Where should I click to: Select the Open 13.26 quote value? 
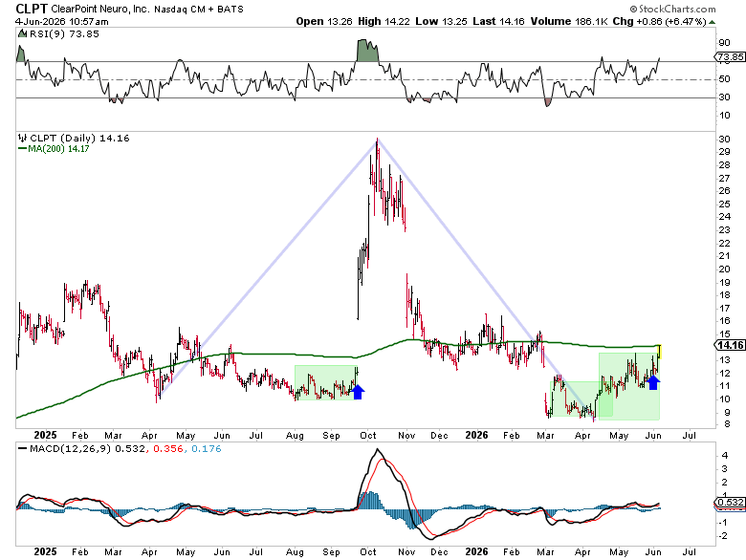tap(323, 21)
